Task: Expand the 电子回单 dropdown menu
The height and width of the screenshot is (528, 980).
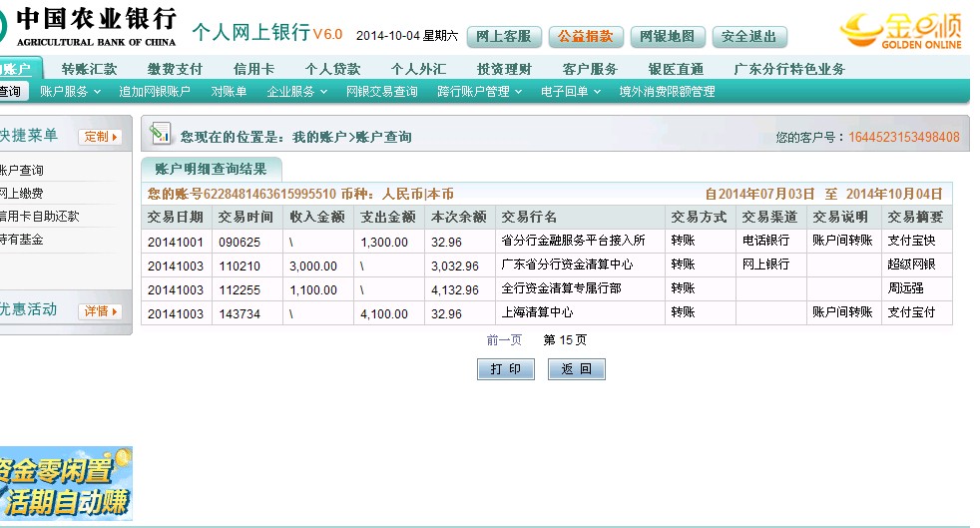Action: [x=571, y=92]
